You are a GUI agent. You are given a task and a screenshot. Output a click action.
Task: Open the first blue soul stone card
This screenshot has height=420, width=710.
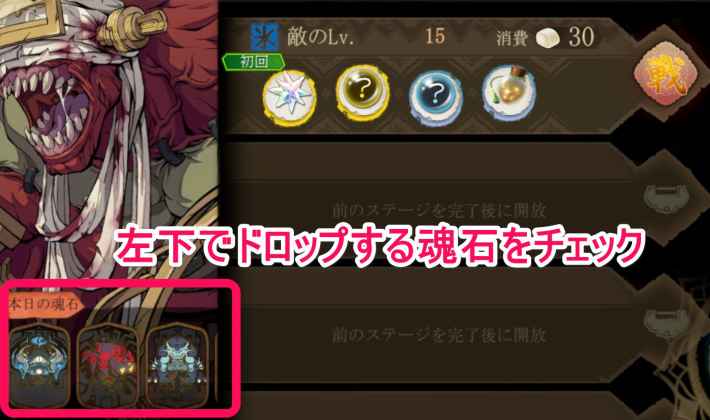pos(39,365)
